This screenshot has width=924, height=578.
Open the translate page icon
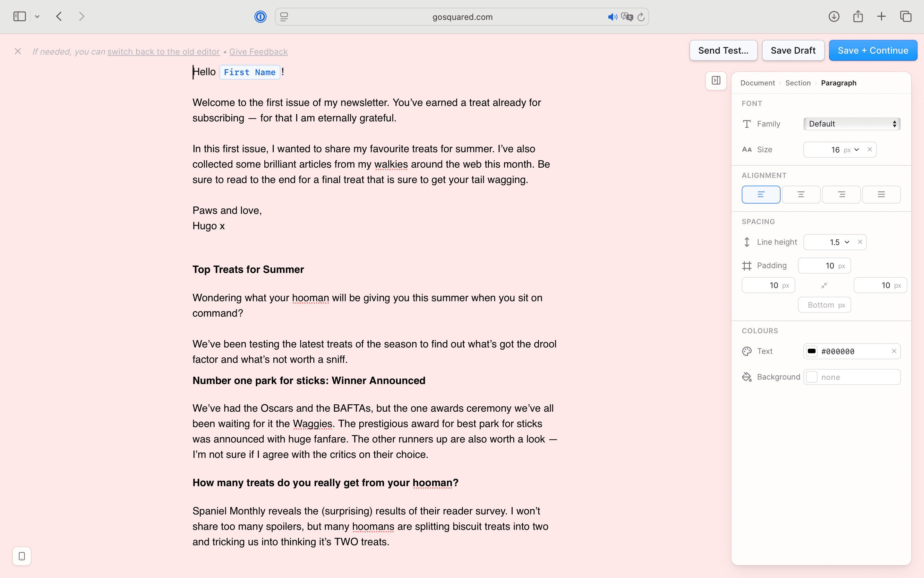pyautogui.click(x=627, y=17)
